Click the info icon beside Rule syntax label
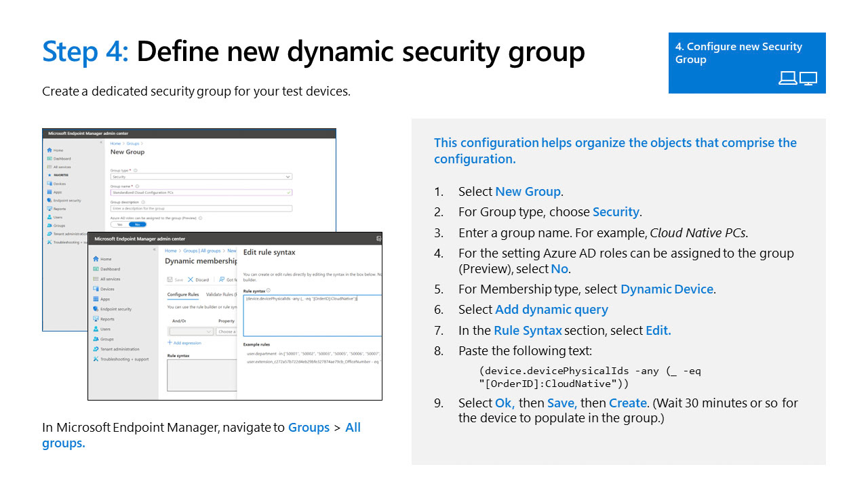 pyautogui.click(x=269, y=291)
